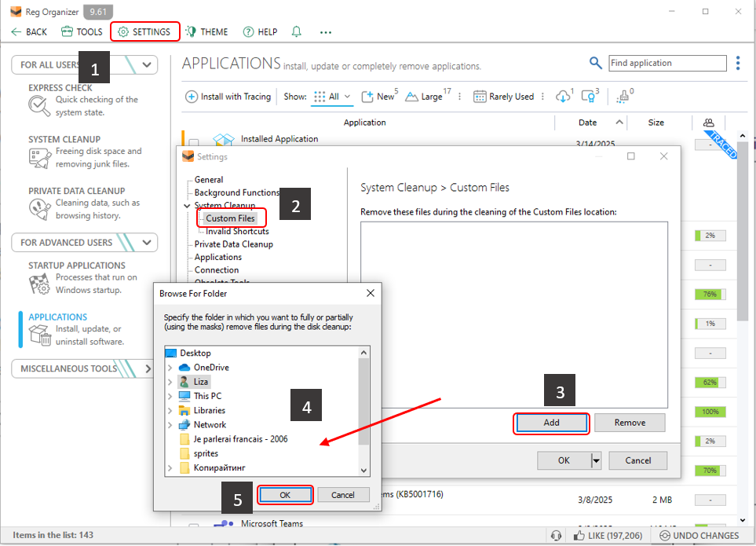Click Install with Tracing plus icon
Screen dimensions: 756x546
tap(192, 97)
